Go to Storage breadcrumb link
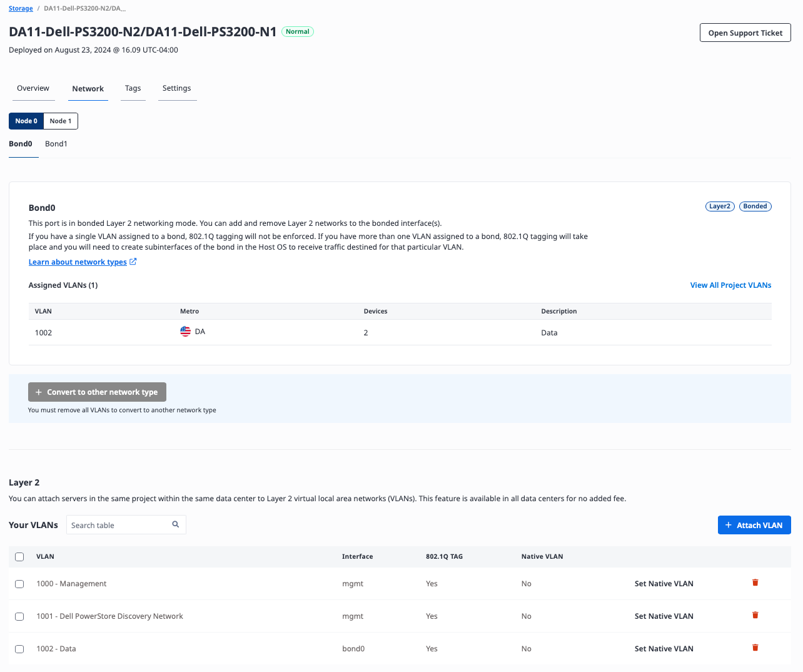The width and height of the screenshot is (803, 672). [21, 8]
